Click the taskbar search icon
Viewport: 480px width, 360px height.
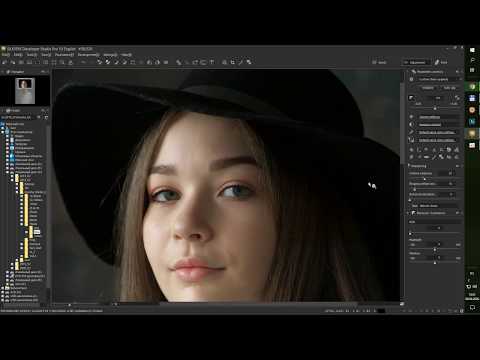click(472, 60)
